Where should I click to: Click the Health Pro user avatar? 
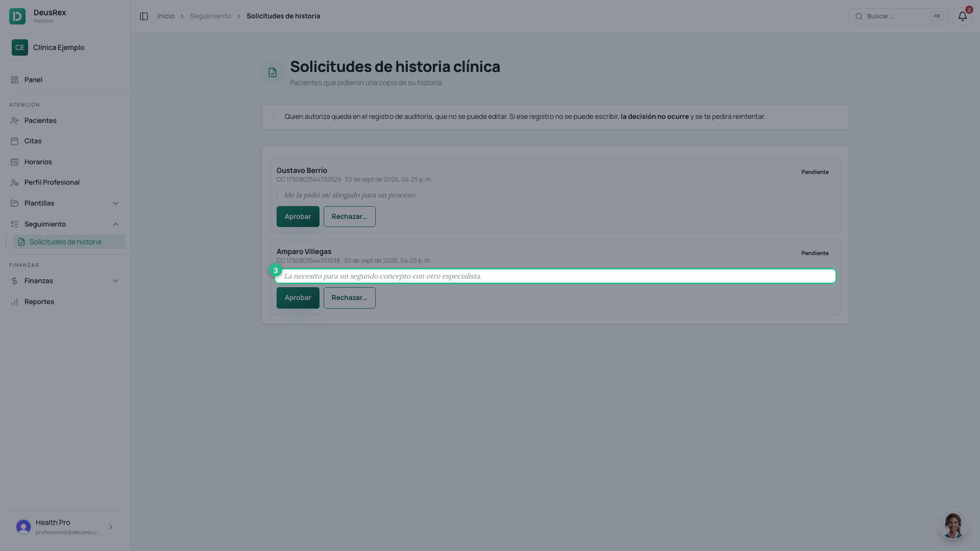[x=23, y=527]
